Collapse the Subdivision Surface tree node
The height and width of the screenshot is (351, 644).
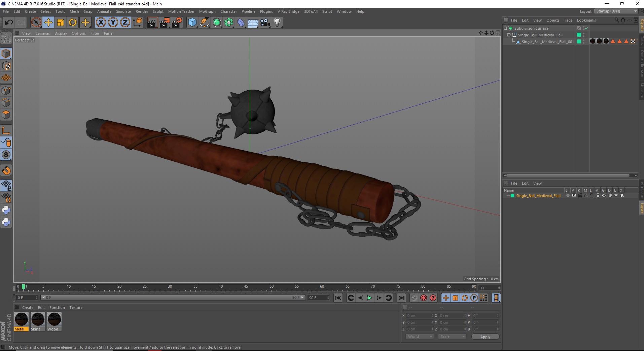505,28
